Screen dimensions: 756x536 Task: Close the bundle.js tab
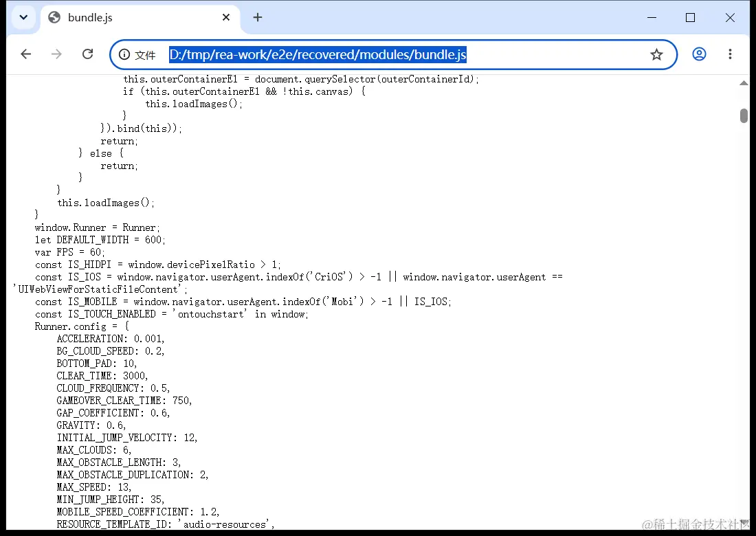click(225, 17)
